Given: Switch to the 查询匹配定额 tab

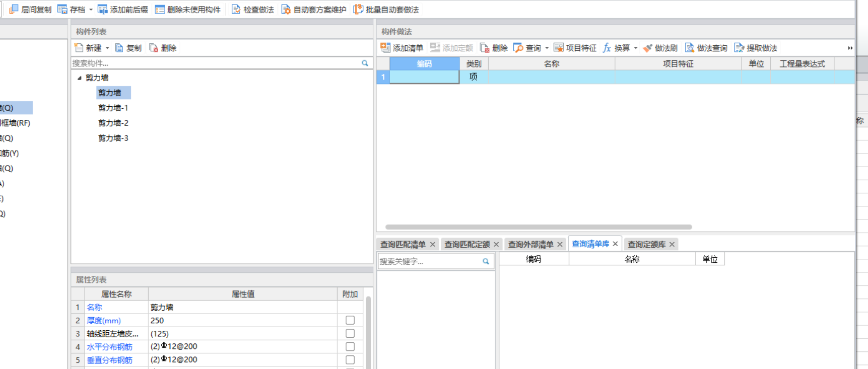Looking at the screenshot, I should pos(467,244).
